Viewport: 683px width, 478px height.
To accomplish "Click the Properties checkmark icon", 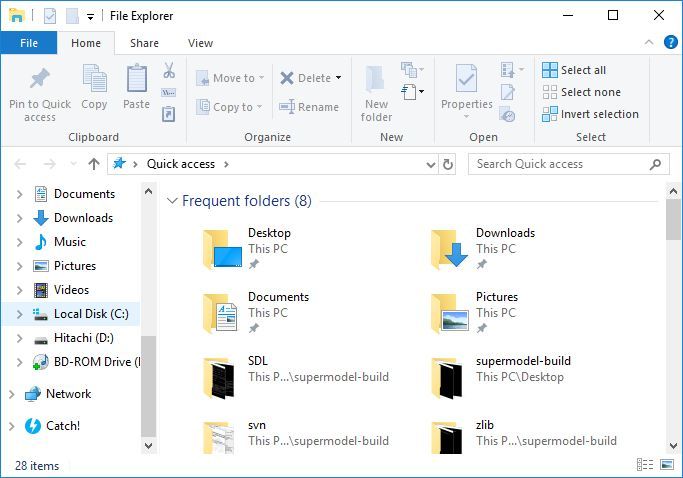I will (x=466, y=78).
